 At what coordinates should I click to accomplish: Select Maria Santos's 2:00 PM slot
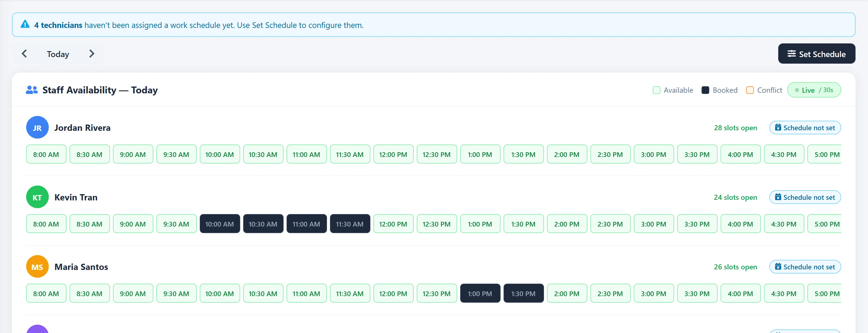pyautogui.click(x=567, y=293)
